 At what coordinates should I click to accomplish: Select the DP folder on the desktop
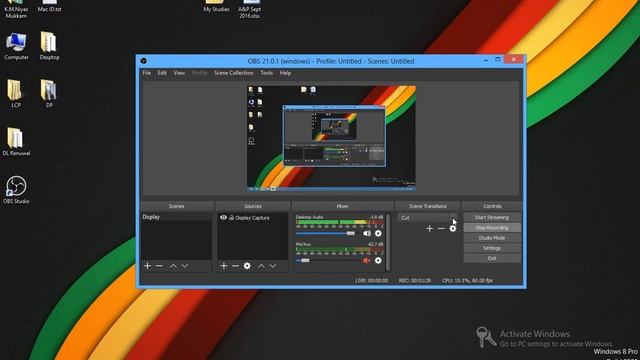[49, 93]
